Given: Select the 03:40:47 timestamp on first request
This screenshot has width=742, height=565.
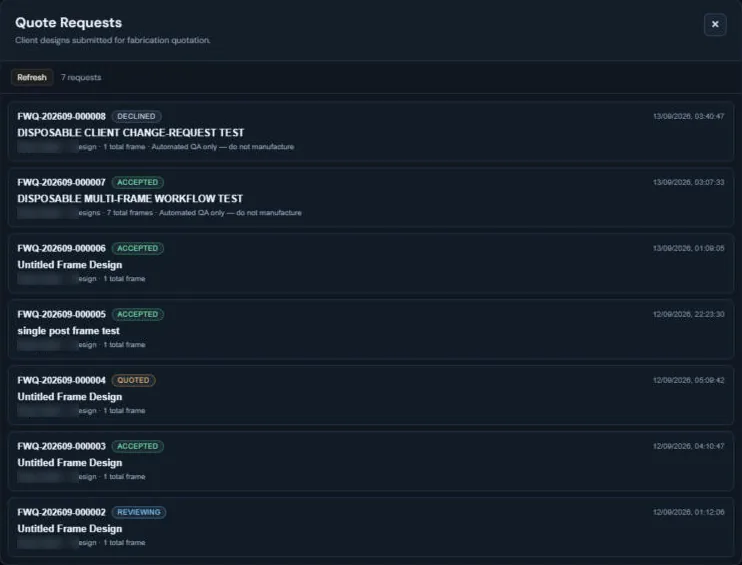Looking at the screenshot, I should (x=689, y=116).
